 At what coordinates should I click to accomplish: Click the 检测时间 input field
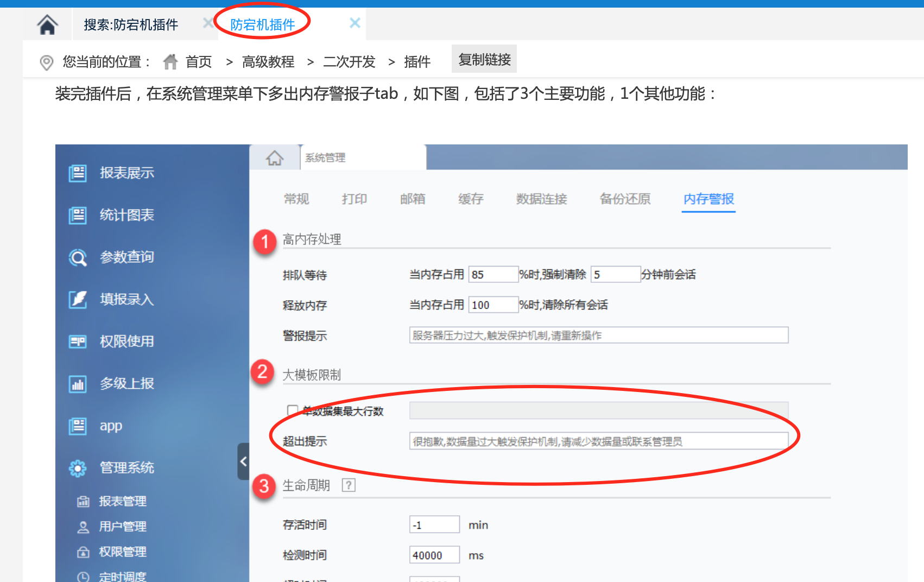(434, 555)
